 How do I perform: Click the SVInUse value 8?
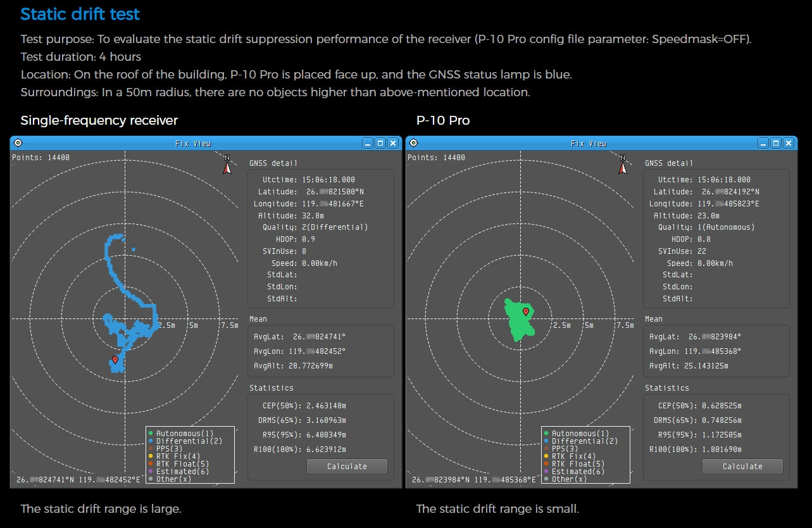click(x=304, y=251)
